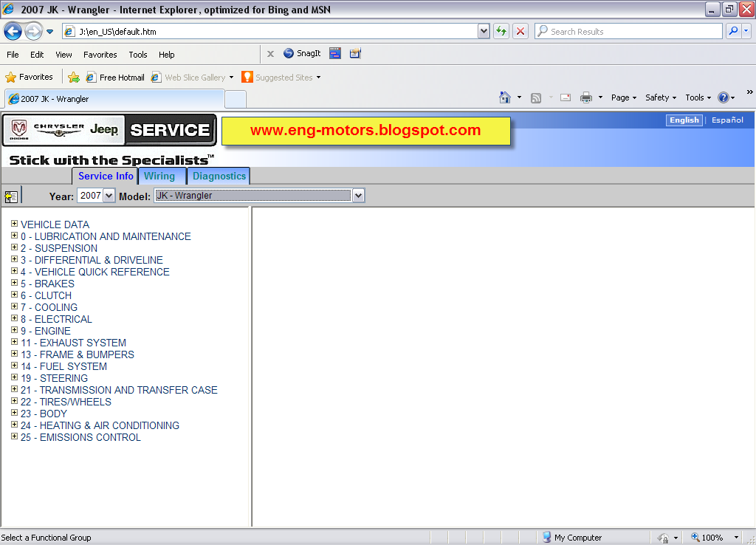Click the zoom level 100% magnifier
The width and height of the screenshot is (756, 545).
tap(695, 537)
